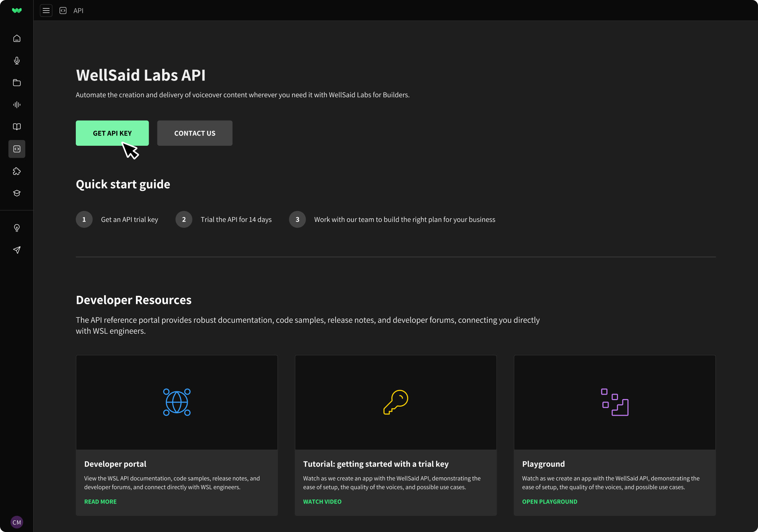Click the Send or Share icon in sidebar
Screen dimensions: 758x532
[x=17, y=250]
